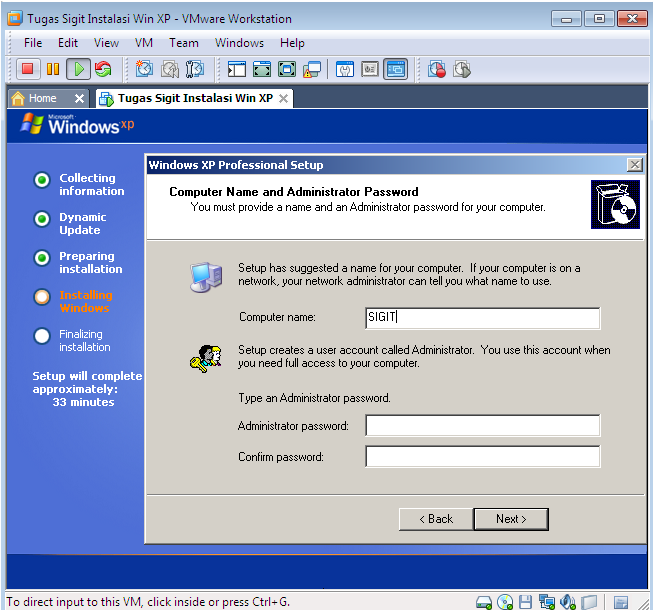Click the Reset virtual machine icon

103,69
